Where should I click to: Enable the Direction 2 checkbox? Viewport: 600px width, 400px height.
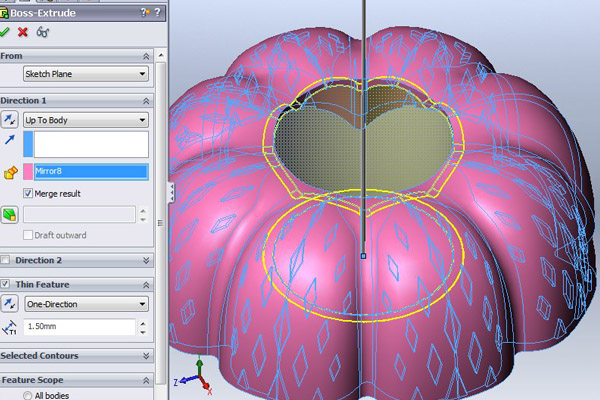click(x=5, y=260)
